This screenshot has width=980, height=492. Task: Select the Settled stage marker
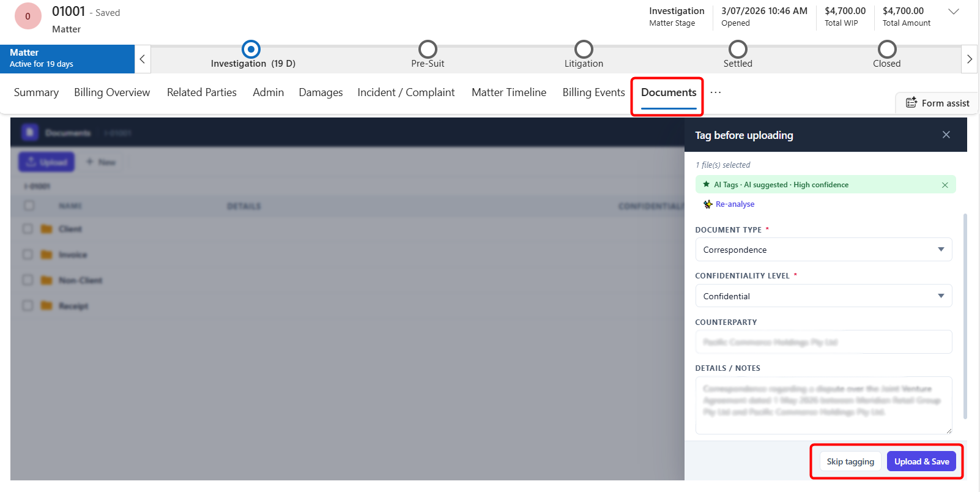coord(738,49)
